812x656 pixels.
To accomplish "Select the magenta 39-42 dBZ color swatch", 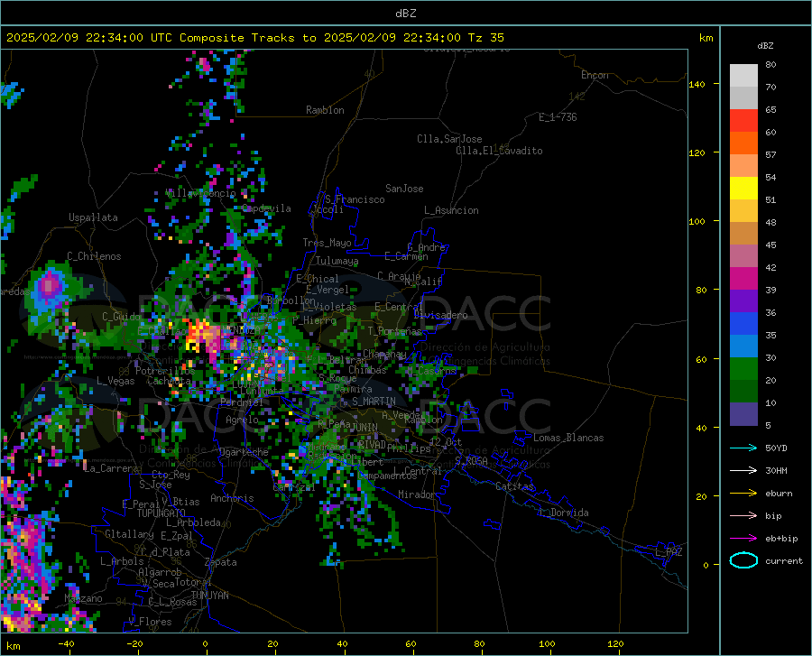I will [743, 279].
